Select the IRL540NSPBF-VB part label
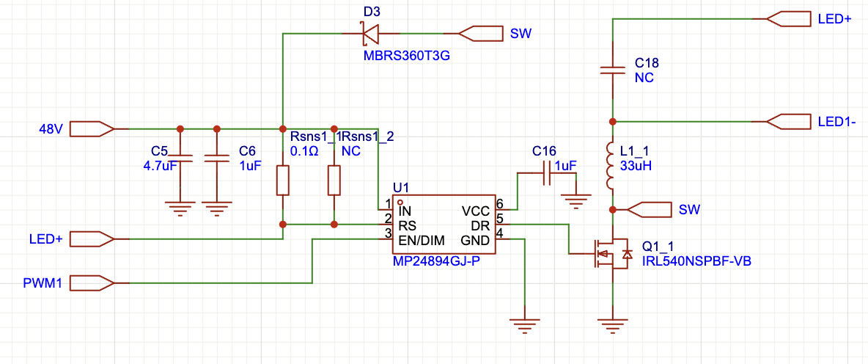The width and height of the screenshot is (868, 364). (x=696, y=261)
